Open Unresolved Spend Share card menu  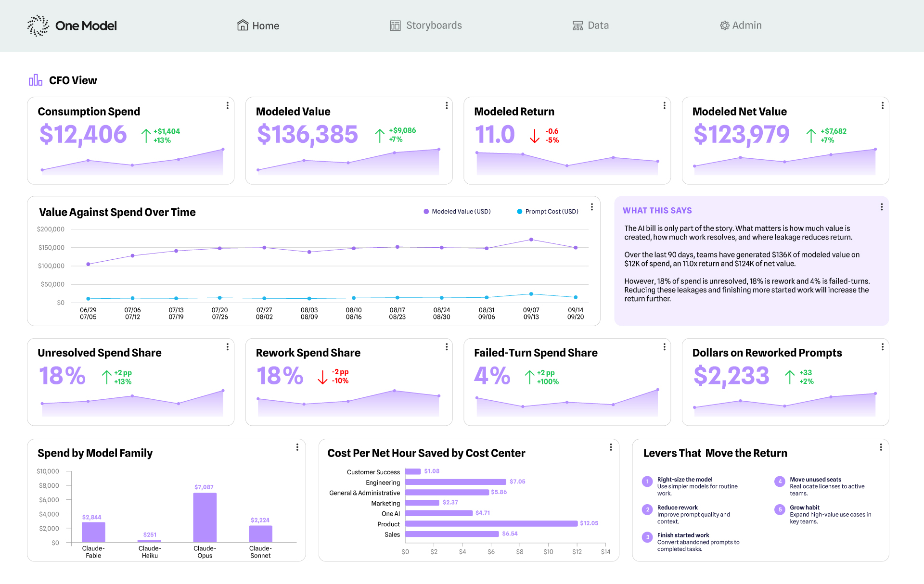228,347
